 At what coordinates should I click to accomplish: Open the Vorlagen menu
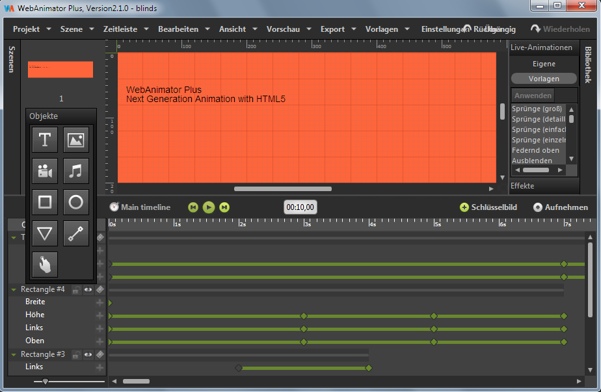(382, 29)
